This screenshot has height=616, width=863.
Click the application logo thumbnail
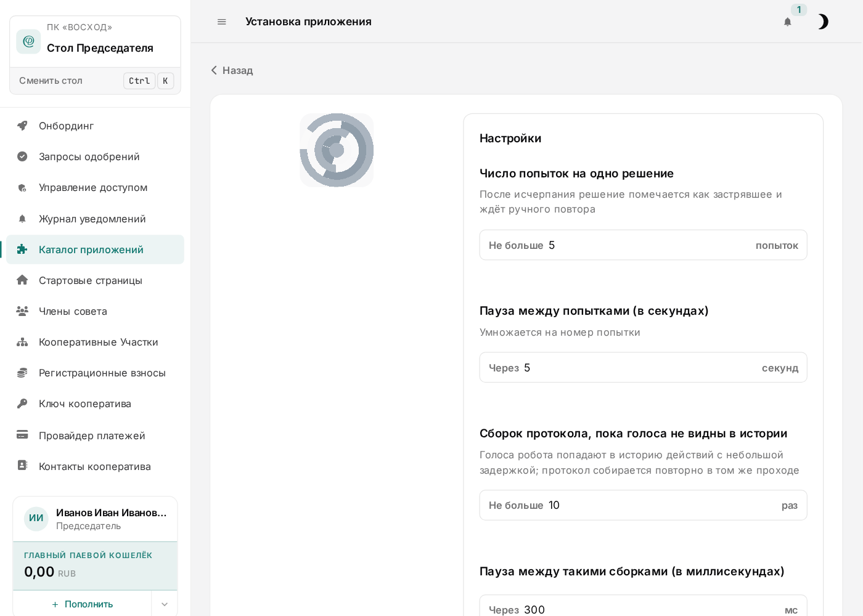[x=337, y=150]
